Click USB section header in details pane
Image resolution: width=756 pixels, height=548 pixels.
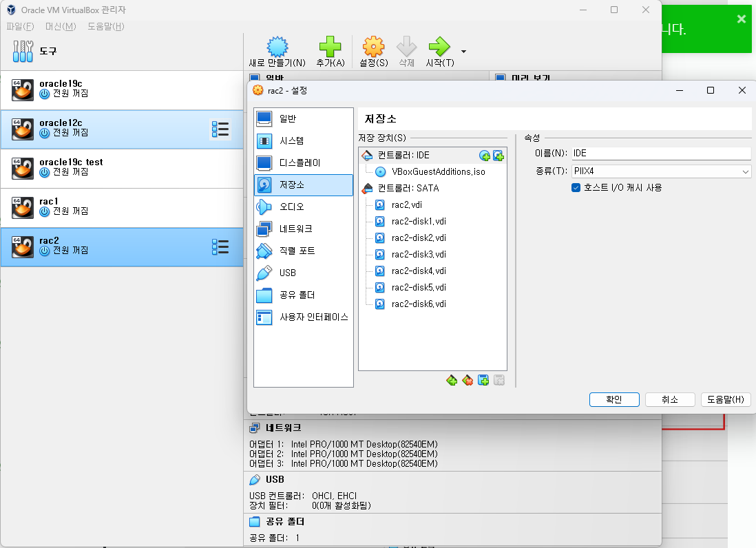(x=275, y=480)
